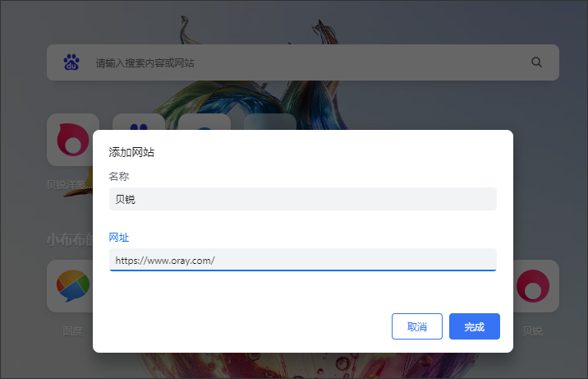Focus the 名称 field containing 贝锐

tap(302, 199)
